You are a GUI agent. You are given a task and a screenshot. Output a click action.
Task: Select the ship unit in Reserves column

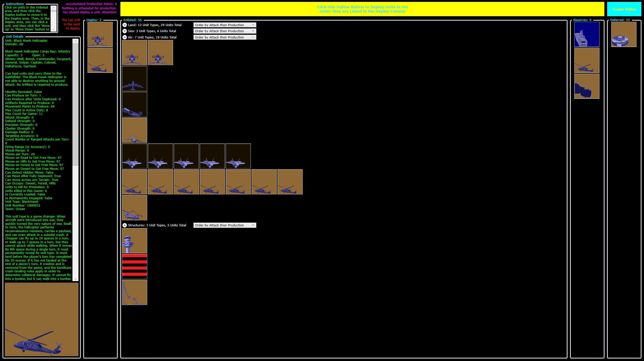[587, 34]
